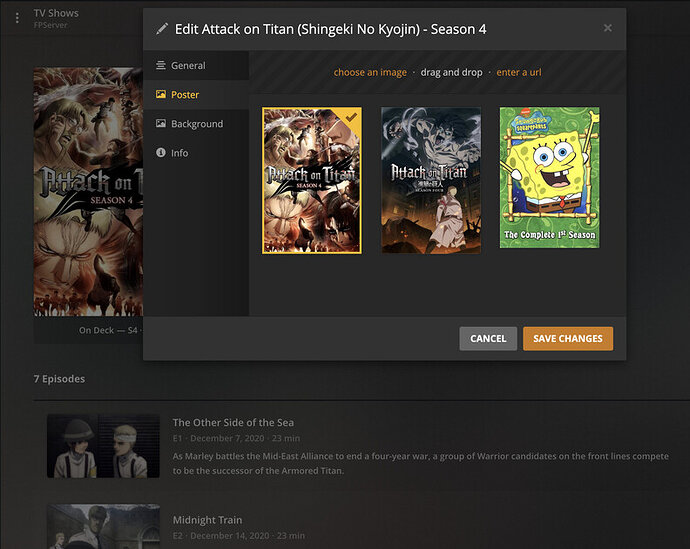Click 'choose an image' link
The height and width of the screenshot is (549, 690).
[370, 72]
